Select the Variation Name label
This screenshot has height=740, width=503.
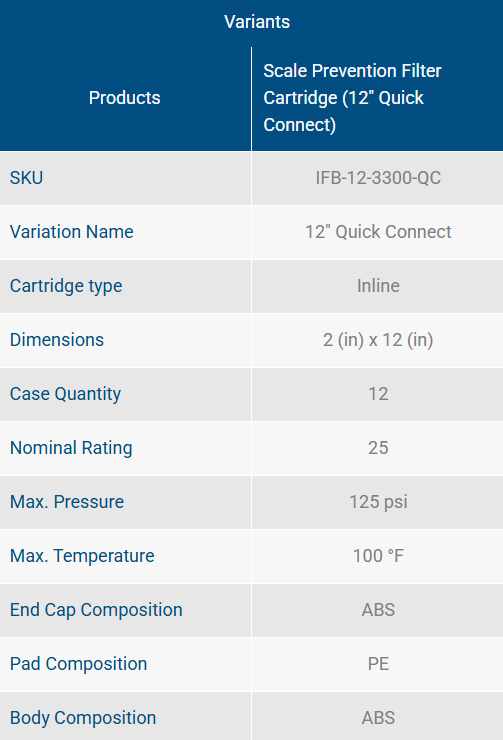click(72, 232)
